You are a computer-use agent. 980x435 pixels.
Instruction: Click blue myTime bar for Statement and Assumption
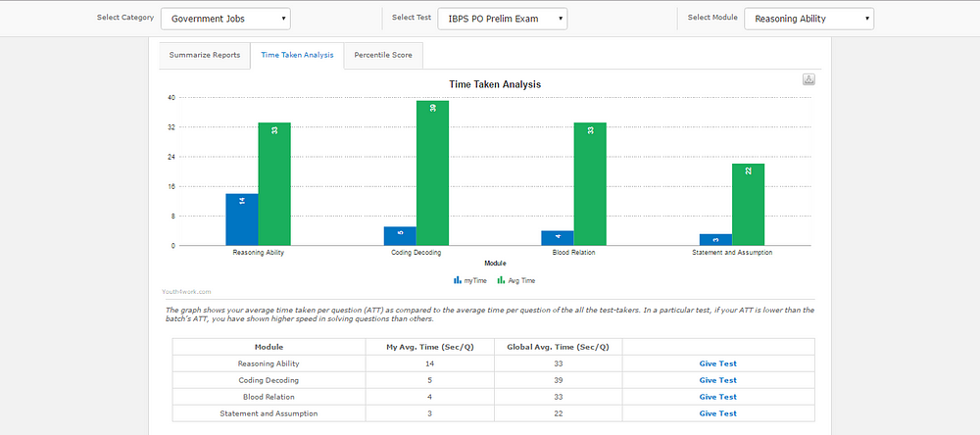coord(715,240)
